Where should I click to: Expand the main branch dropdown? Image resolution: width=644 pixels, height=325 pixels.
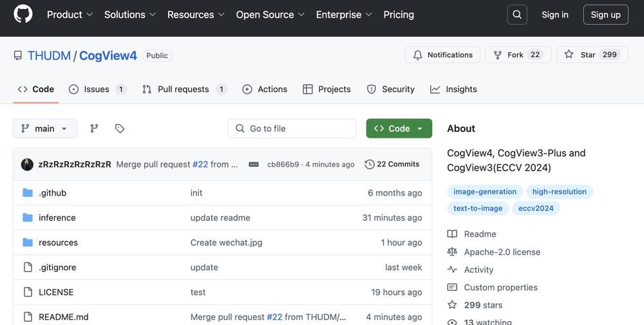tap(44, 128)
